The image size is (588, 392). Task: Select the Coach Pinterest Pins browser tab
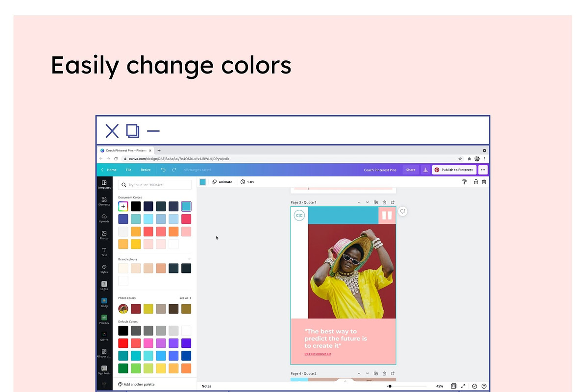pos(126,150)
